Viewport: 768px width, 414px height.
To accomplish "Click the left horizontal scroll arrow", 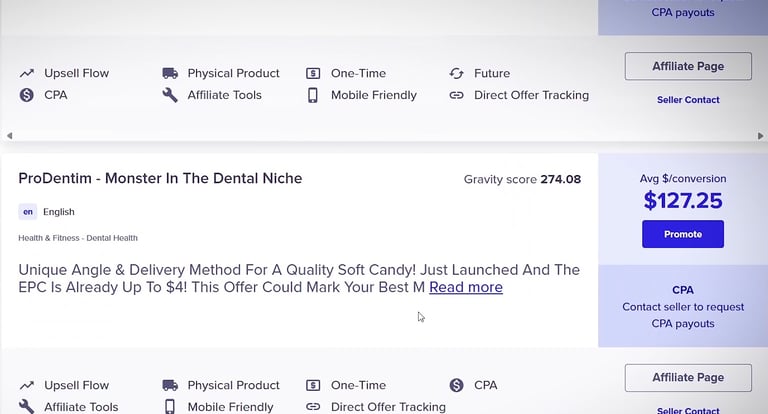I will pos(10,135).
